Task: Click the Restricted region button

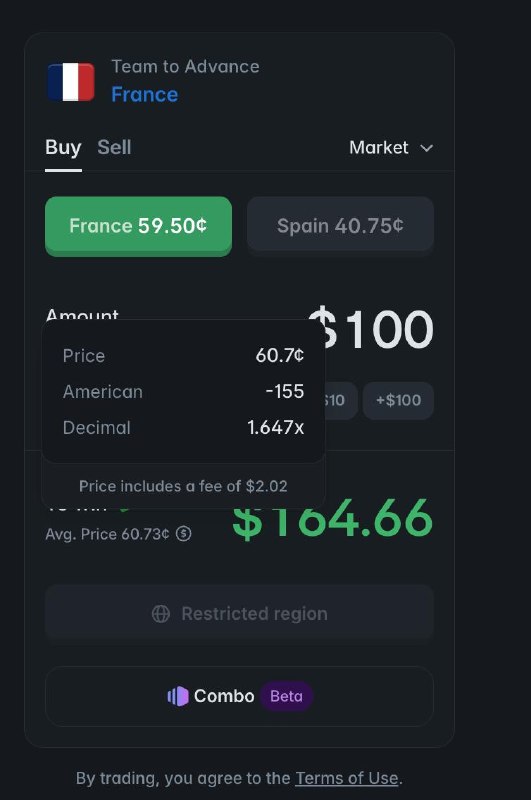Action: point(239,614)
